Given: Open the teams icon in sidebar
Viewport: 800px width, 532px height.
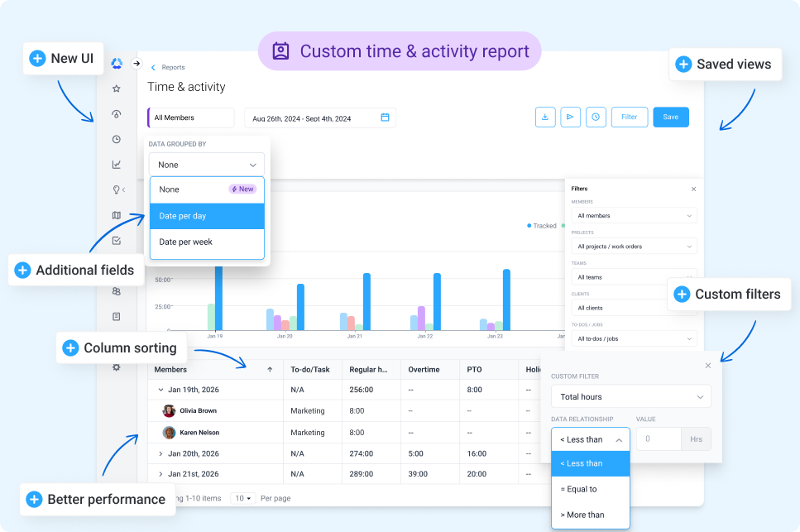Looking at the screenshot, I should click(117, 291).
